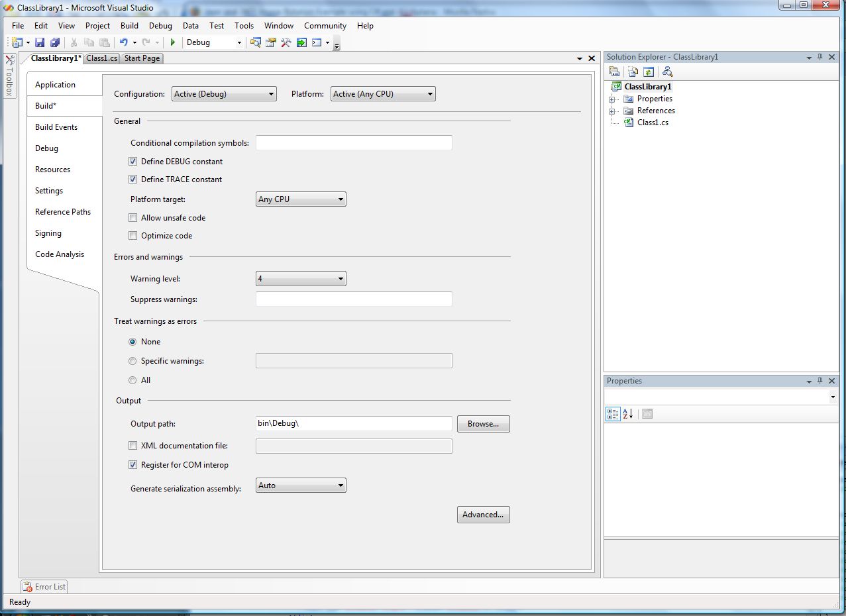The image size is (846, 616).
Task: Open the Platform target dropdown
Action: coord(301,199)
